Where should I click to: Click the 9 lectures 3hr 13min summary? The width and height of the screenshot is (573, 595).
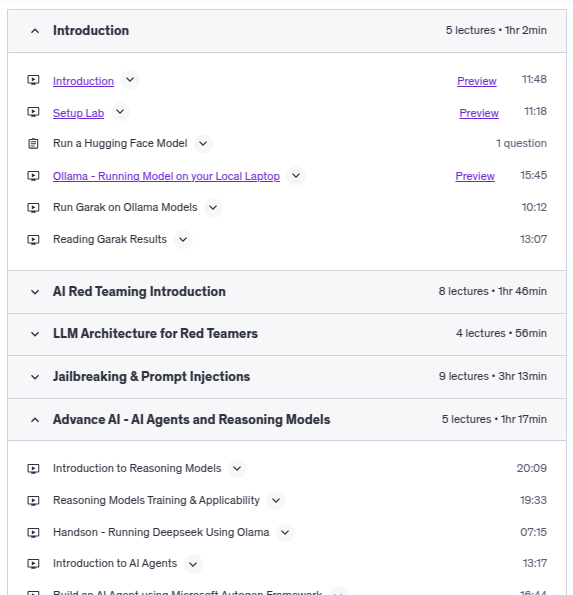click(493, 376)
